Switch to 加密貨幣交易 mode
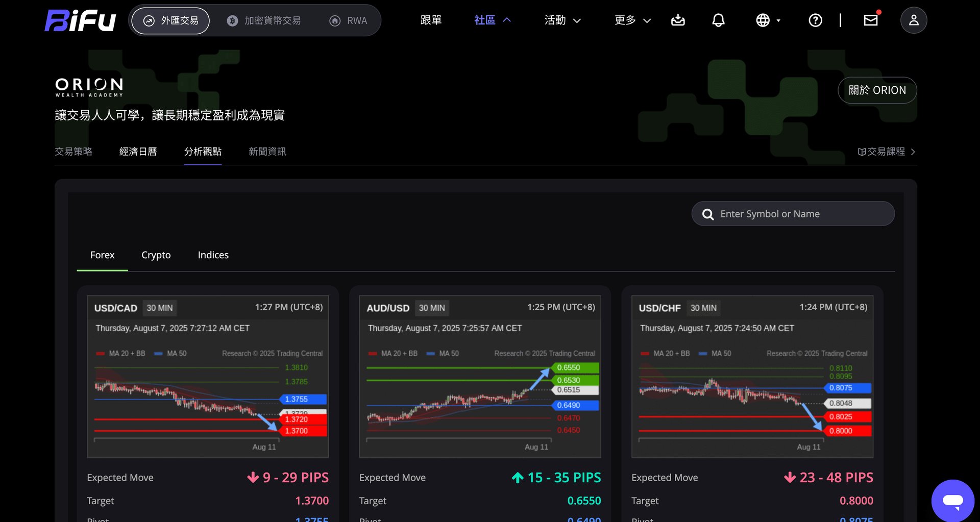The image size is (980, 522). coord(264,20)
